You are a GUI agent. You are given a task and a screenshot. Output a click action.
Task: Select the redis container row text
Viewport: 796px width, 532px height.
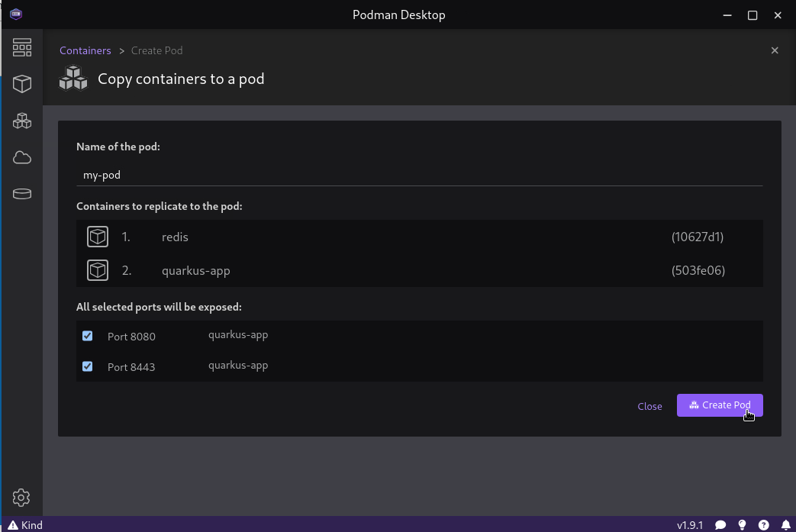[175, 237]
